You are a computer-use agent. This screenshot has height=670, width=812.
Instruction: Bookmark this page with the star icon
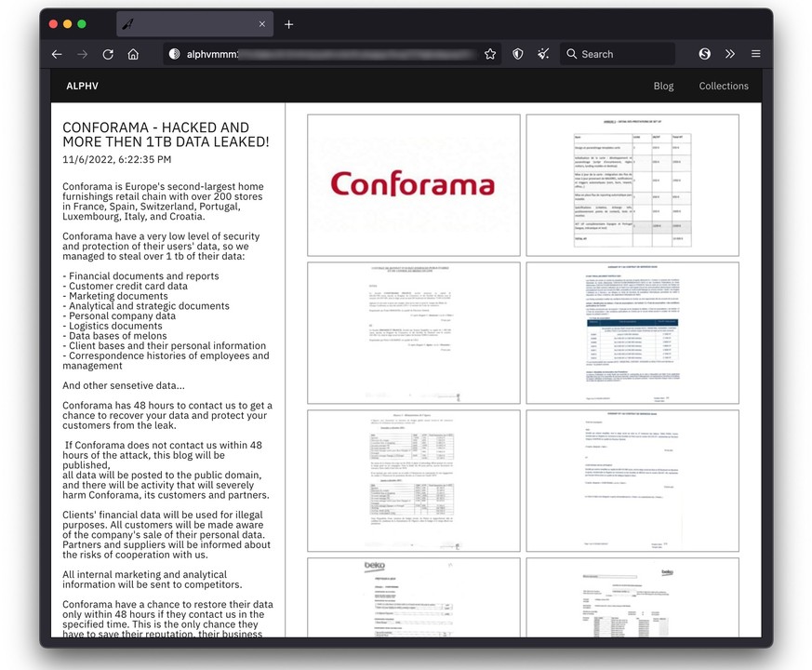point(490,54)
